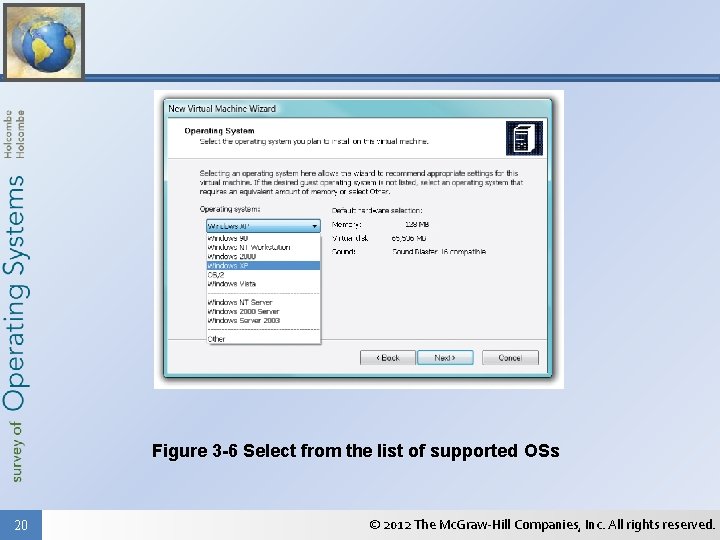Choose Windows 2000 Server entry
The height and width of the screenshot is (540, 720).
click(264, 311)
